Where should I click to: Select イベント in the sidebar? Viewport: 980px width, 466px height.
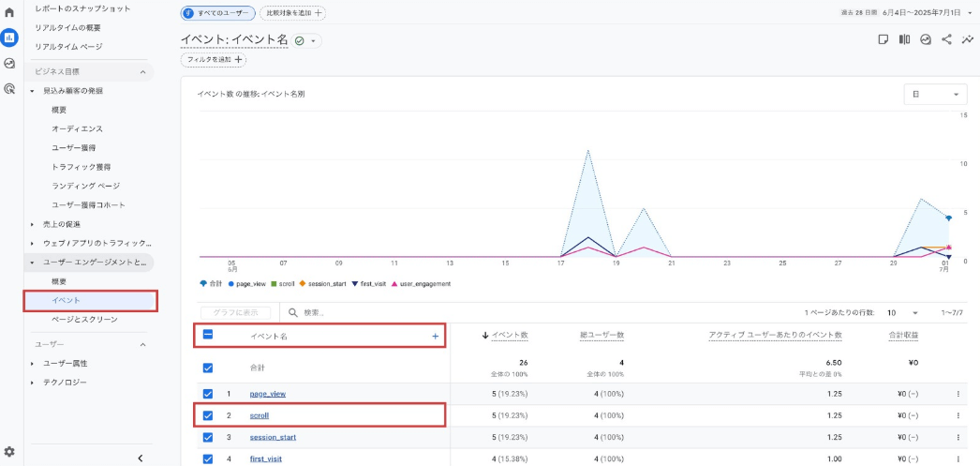tap(66, 300)
